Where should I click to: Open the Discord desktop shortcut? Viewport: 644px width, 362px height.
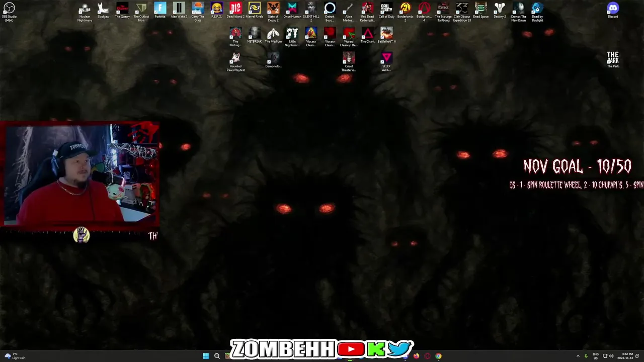pos(613,11)
